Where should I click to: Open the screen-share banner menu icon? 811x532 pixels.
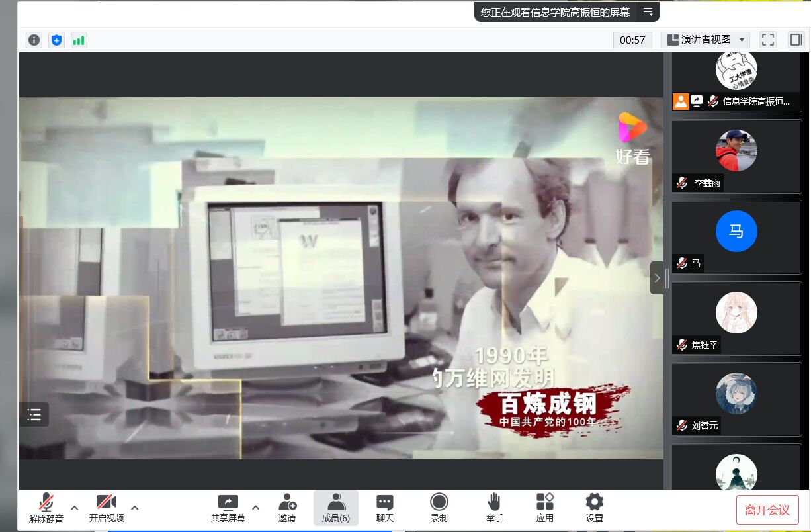click(648, 12)
